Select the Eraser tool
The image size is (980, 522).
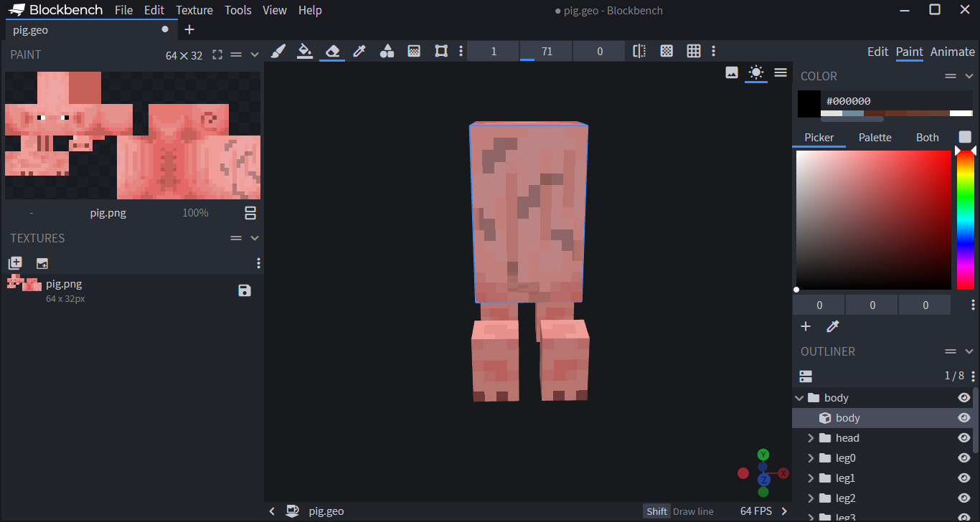click(x=332, y=51)
